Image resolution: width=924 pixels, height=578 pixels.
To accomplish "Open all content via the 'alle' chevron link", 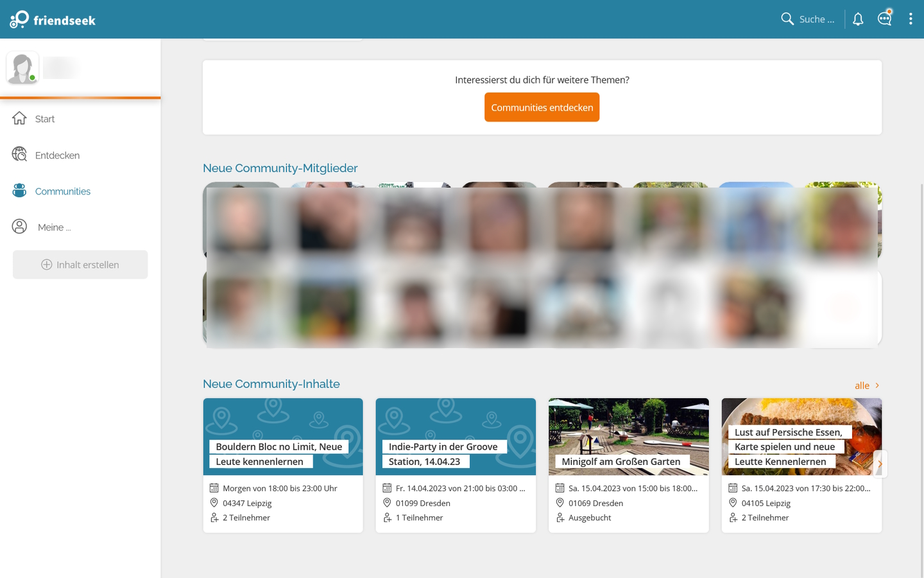I will pyautogui.click(x=867, y=385).
